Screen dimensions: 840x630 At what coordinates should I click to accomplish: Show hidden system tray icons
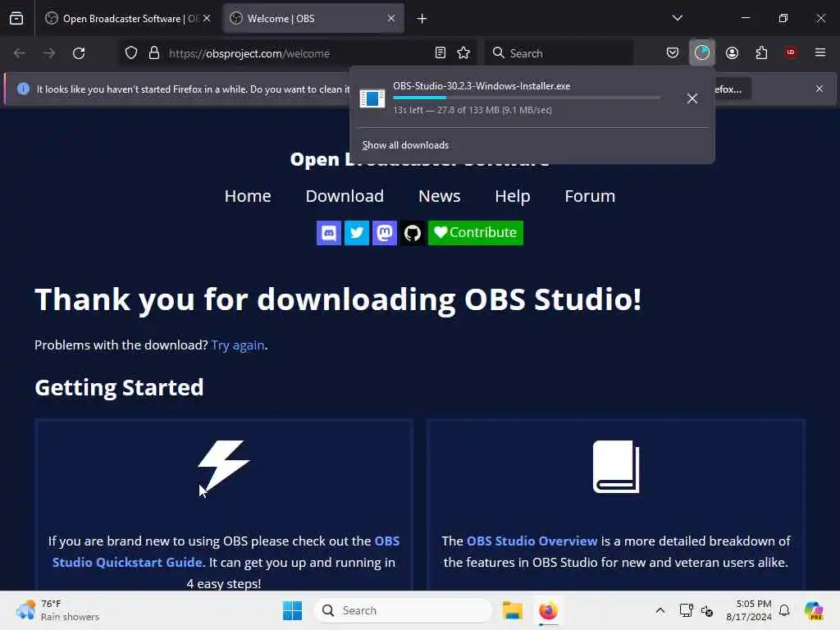coord(660,610)
